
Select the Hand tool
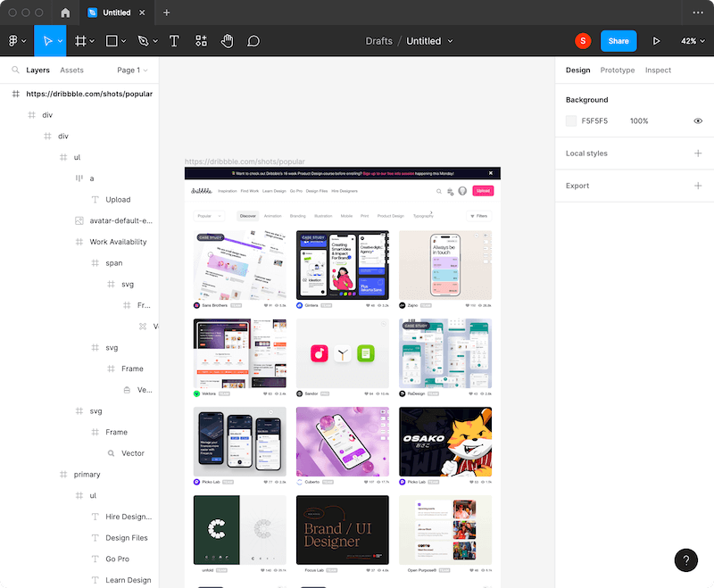[227, 41]
